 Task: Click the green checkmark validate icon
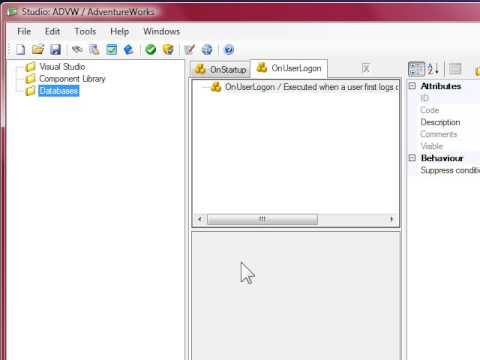click(x=151, y=50)
